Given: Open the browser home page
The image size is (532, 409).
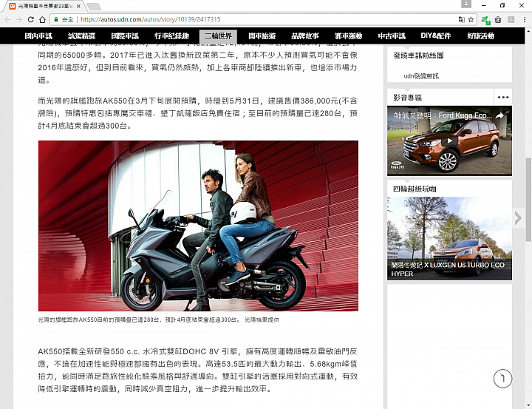Looking at the screenshot, I should (x=42, y=19).
